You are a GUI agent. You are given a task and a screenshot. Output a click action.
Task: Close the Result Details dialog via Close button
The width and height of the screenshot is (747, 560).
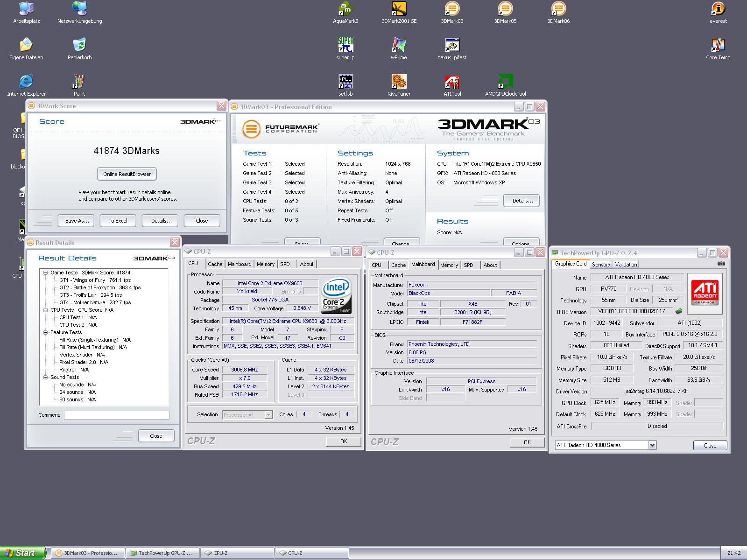(x=156, y=436)
